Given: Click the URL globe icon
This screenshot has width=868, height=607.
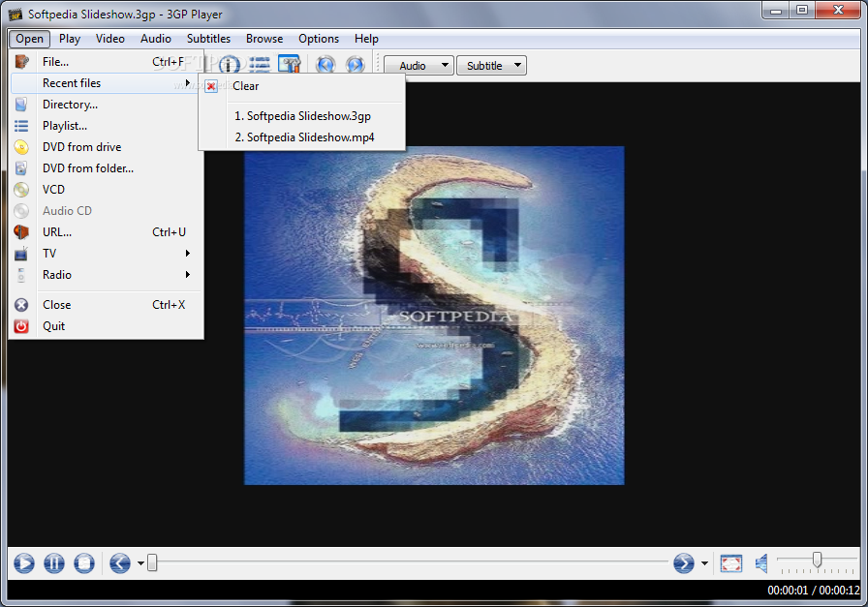Looking at the screenshot, I should point(21,231).
